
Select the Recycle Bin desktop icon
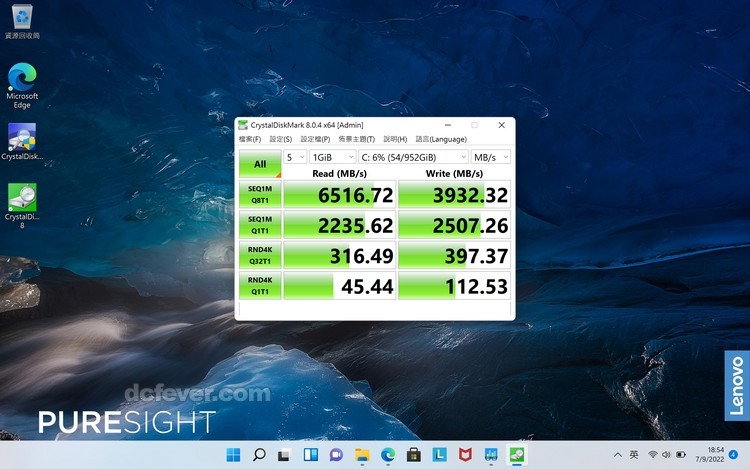22,22
